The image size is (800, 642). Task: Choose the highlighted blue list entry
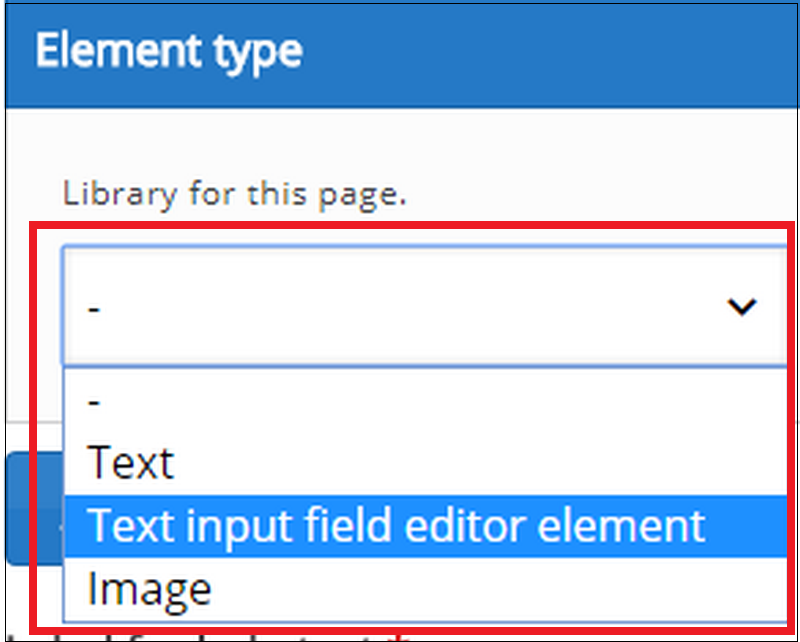point(426,526)
